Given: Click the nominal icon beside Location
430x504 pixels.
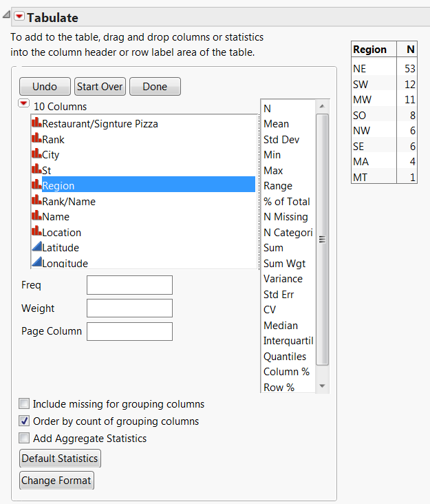Looking at the screenshot, I should 36,232.
